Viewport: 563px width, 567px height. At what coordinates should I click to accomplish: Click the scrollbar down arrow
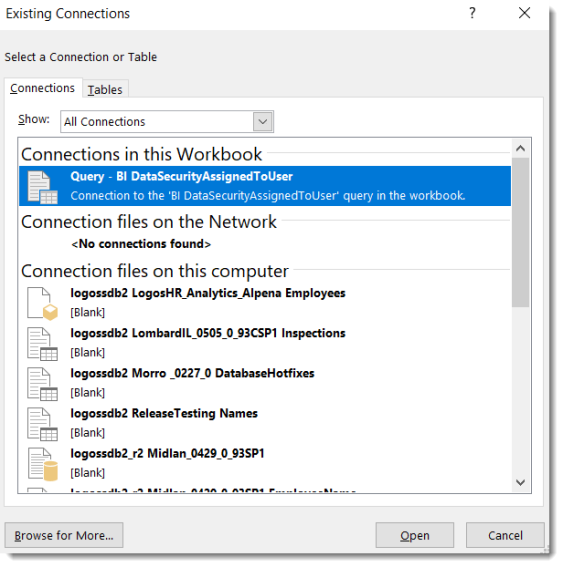point(520,482)
